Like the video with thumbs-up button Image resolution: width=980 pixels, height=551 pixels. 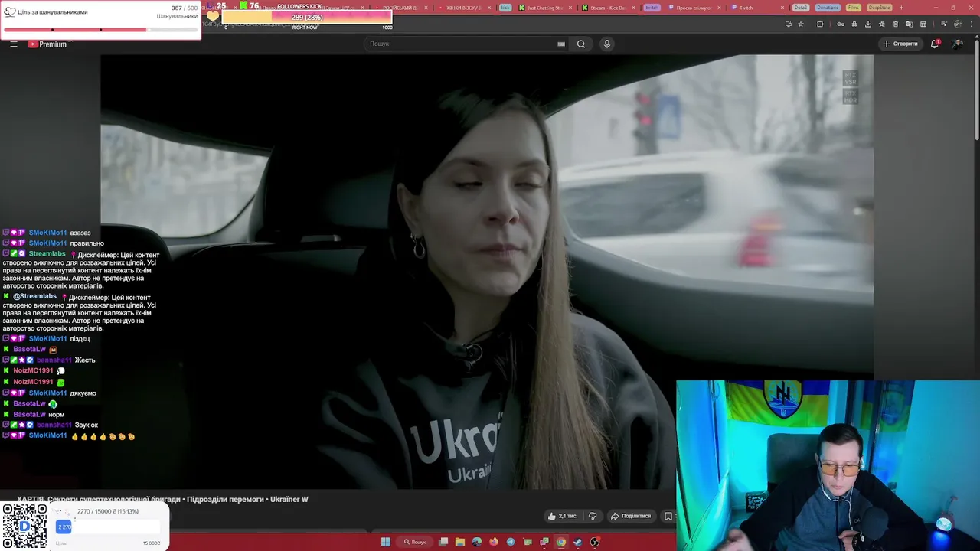(x=562, y=516)
